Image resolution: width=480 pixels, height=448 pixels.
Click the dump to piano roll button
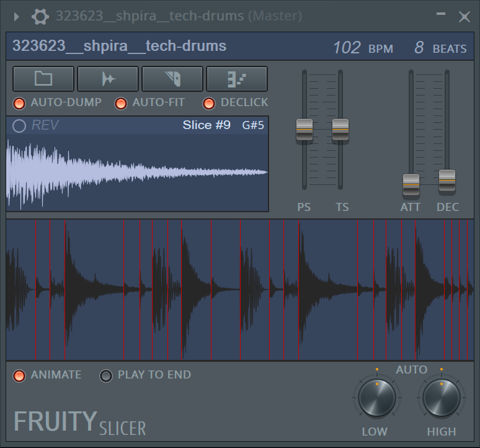[x=237, y=79]
